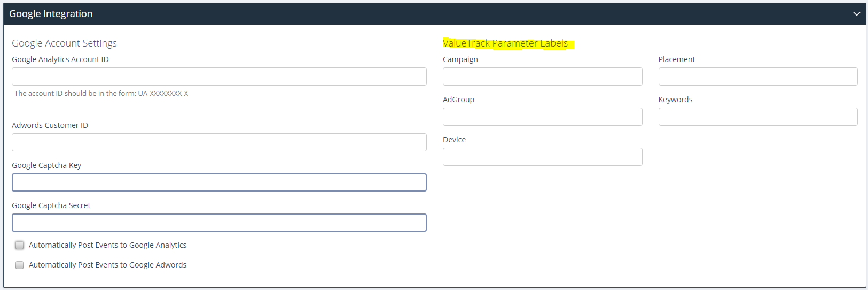This screenshot has height=290, width=868.
Task: Collapse the Google Integration panel chevron
Action: 856,14
